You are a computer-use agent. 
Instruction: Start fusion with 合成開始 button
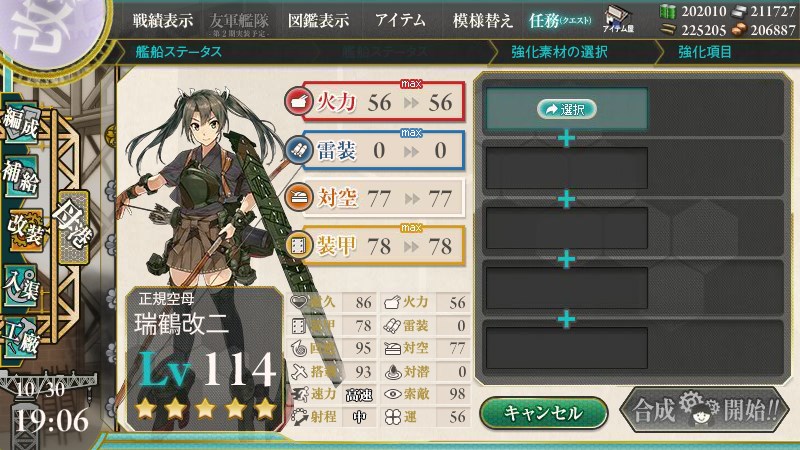point(704,411)
